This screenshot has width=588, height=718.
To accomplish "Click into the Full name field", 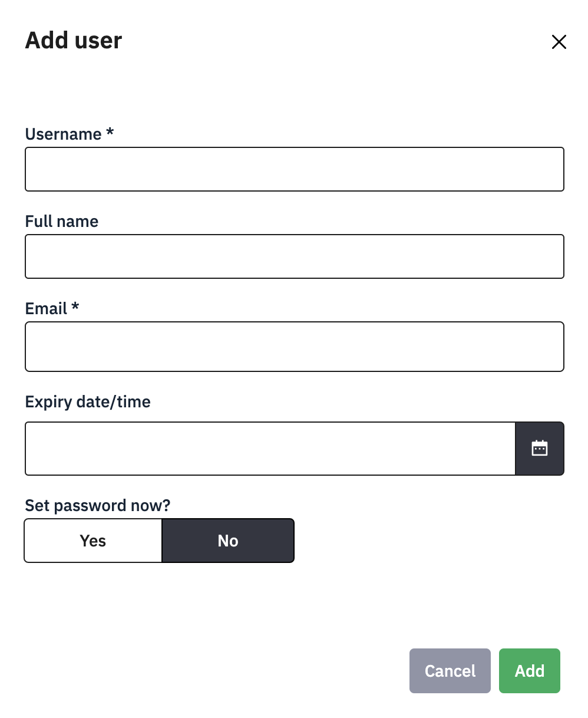I will pos(294,256).
